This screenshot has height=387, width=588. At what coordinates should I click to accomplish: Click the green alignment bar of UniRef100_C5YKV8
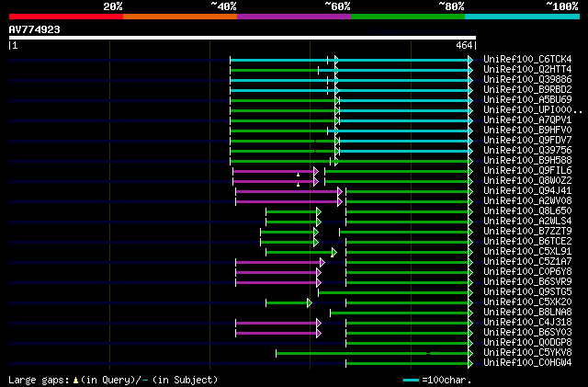coord(373,354)
